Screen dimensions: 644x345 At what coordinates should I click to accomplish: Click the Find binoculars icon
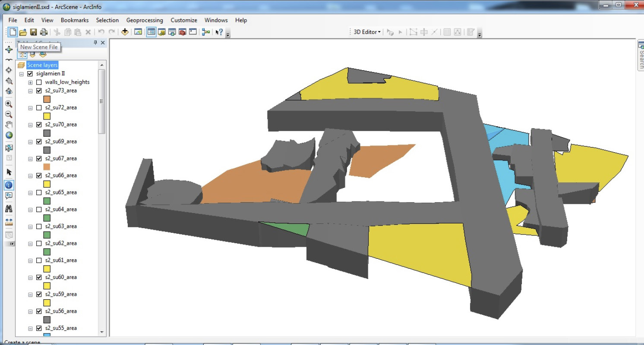coord(9,209)
